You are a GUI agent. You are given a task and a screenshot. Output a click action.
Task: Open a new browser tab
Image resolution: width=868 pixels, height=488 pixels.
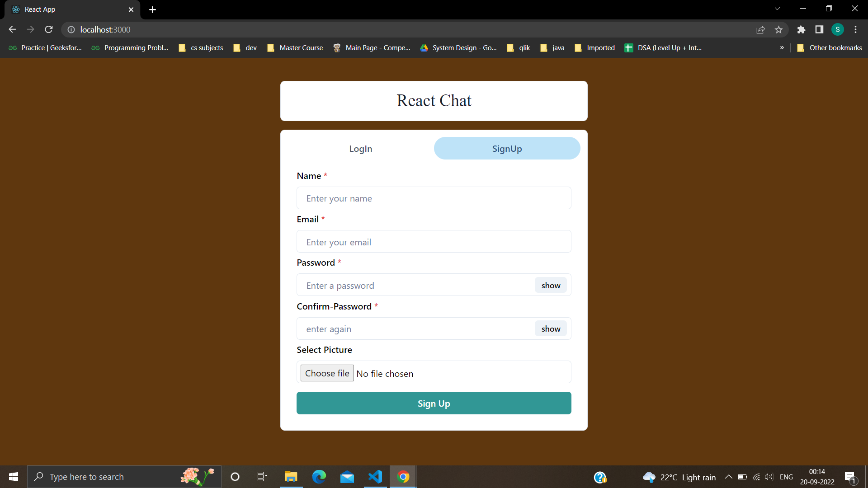click(152, 9)
